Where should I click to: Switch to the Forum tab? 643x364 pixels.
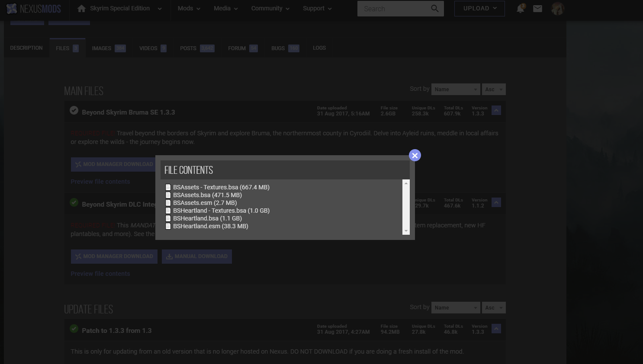pos(243,48)
